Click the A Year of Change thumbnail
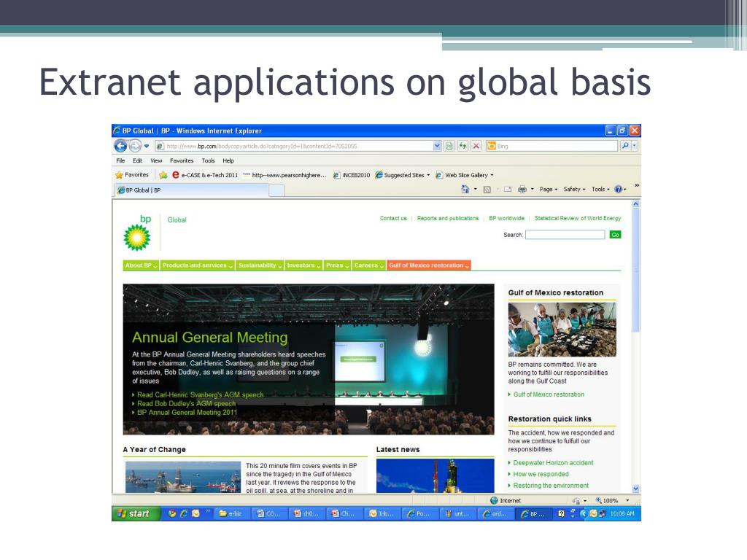The image size is (747, 560). click(183, 477)
